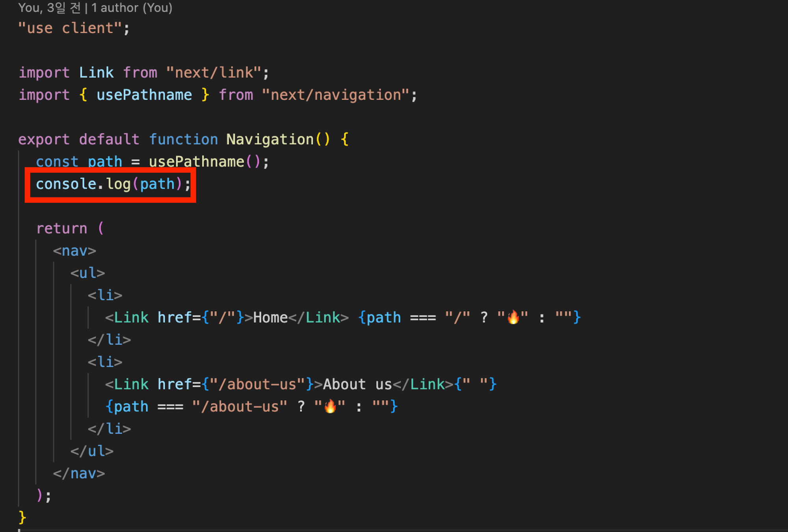Click the Navigation function name
The height and width of the screenshot is (532, 788).
click(x=269, y=140)
